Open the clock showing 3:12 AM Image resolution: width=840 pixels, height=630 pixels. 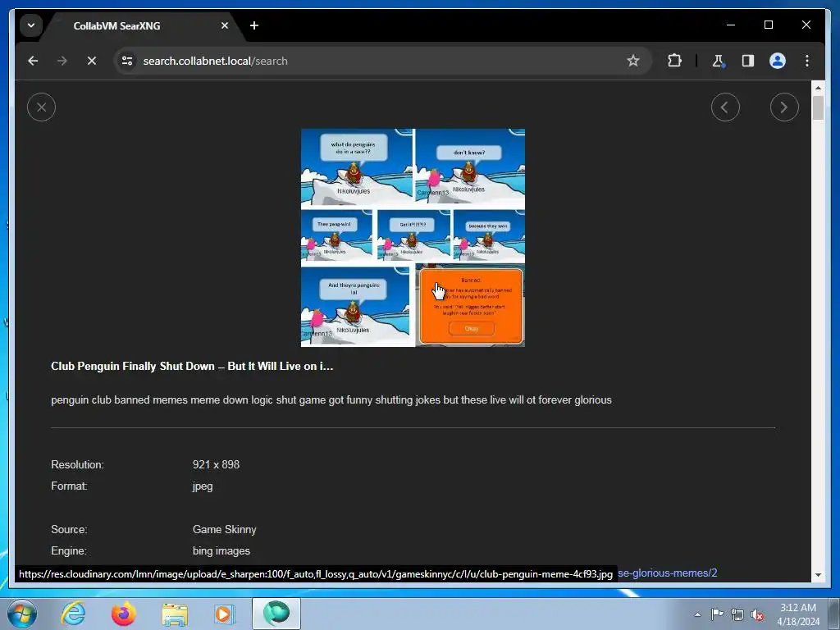click(798, 614)
